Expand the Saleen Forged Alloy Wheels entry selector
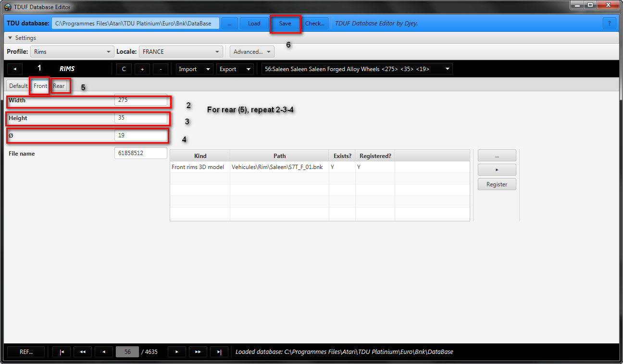Screen dimensions: 623x364 pos(356,69)
